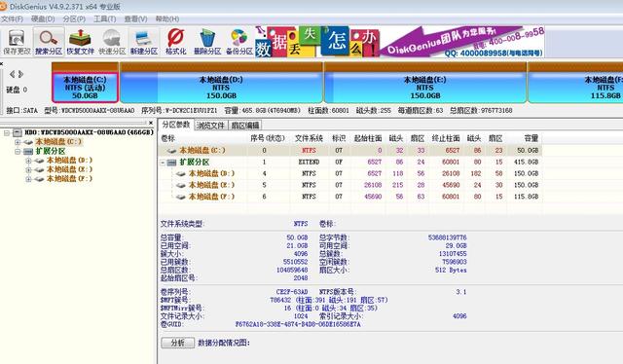The height and width of the screenshot is (364, 623).
Task: Click the 删除分区 delete partition icon
Action: 207,42
